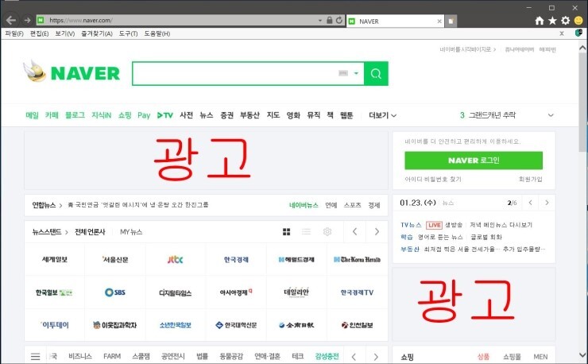Select the 전체언론사 tab in newsstand
Screen dimensions: 588x364
point(90,232)
